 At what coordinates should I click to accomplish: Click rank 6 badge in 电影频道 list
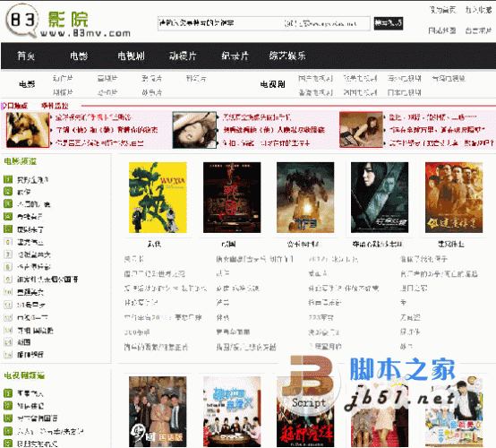[8, 242]
